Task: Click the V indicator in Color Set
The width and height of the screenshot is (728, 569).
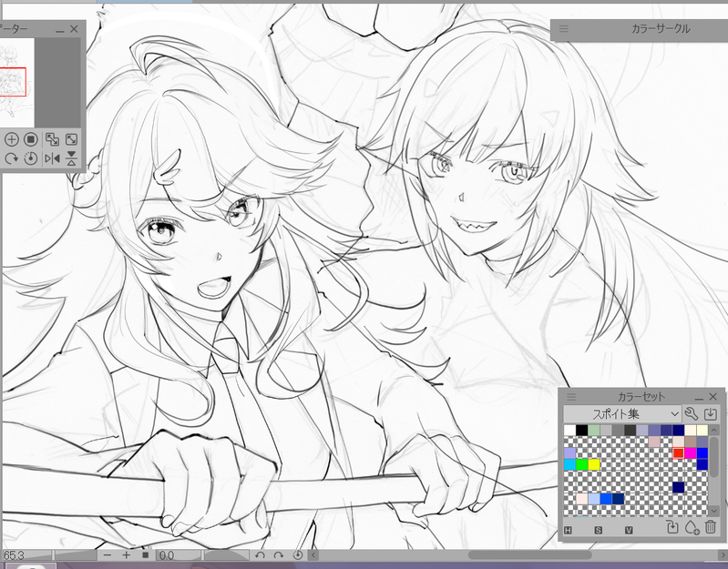Action: [x=629, y=530]
